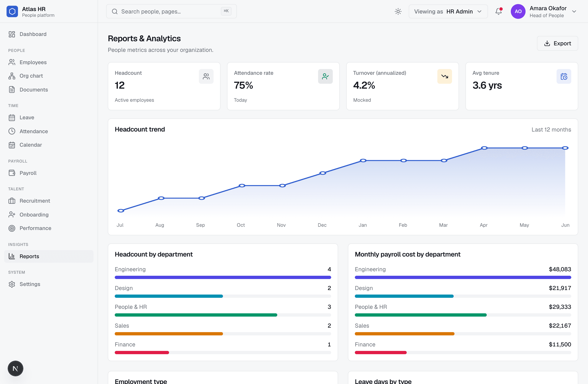This screenshot has width=588, height=384.
Task: Select the Reports label in sidebar
Action: coord(29,256)
